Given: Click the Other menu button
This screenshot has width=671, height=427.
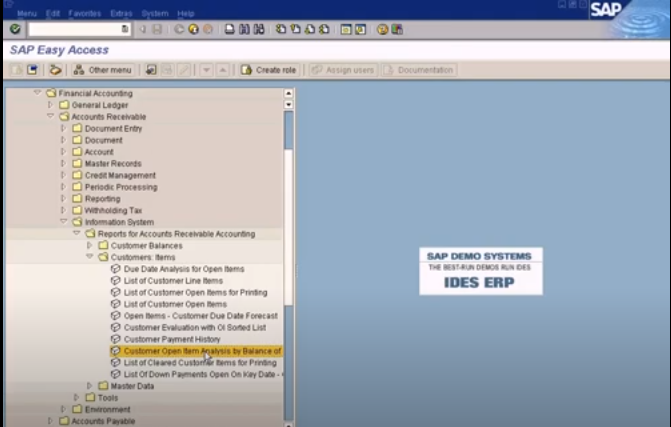Looking at the screenshot, I should pos(103,70).
